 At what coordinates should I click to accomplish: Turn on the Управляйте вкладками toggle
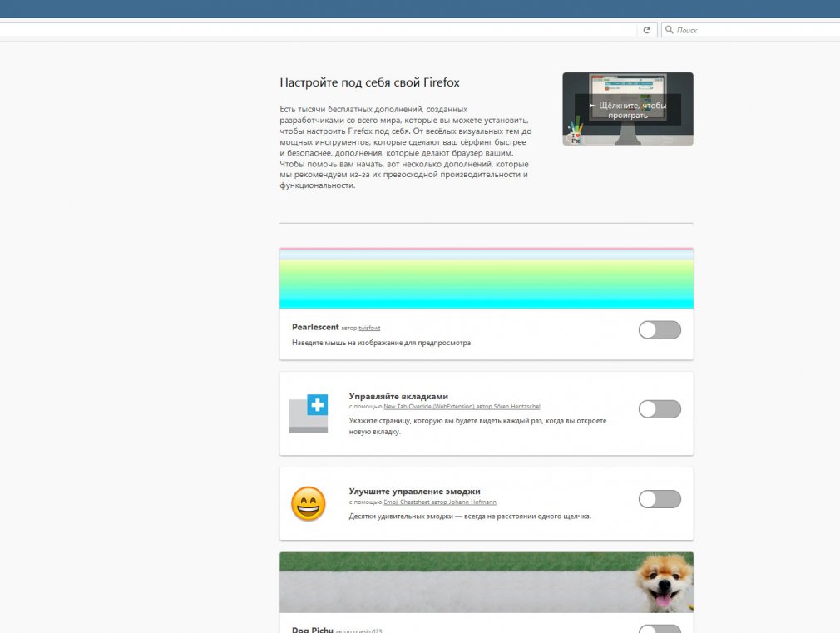tap(660, 409)
